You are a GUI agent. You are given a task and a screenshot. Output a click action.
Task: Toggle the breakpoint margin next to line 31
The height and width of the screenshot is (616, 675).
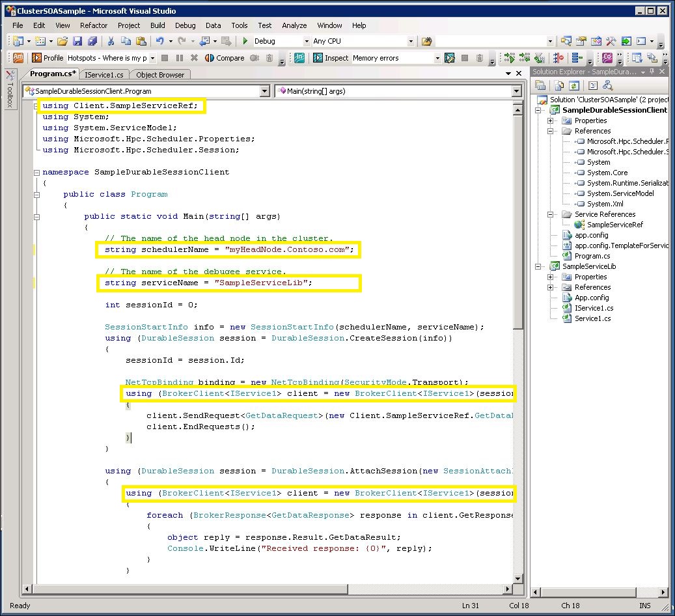coord(29,438)
